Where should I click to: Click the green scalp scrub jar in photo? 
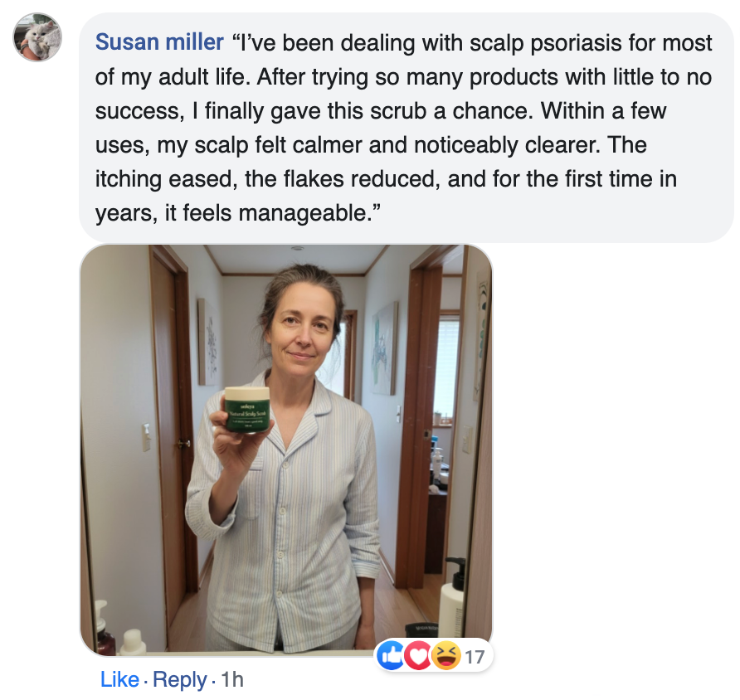coord(248,410)
